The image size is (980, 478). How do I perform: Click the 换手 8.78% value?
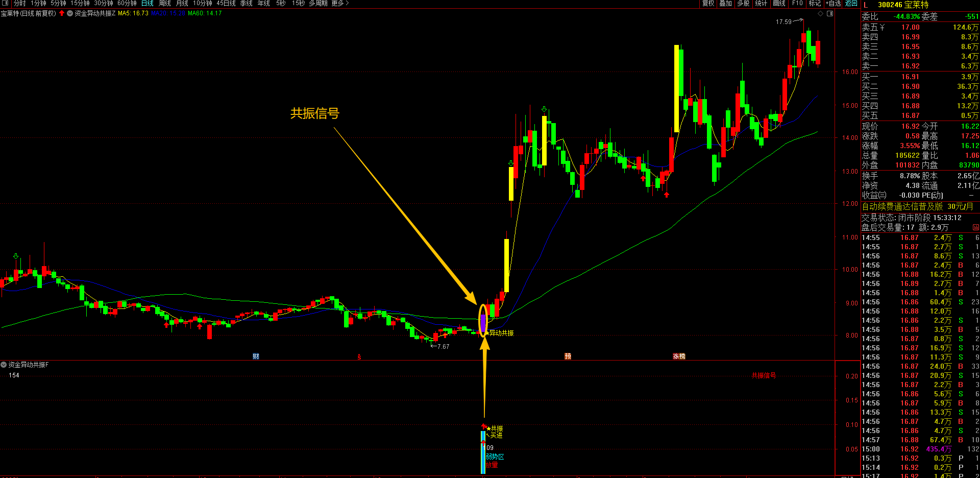click(x=910, y=176)
